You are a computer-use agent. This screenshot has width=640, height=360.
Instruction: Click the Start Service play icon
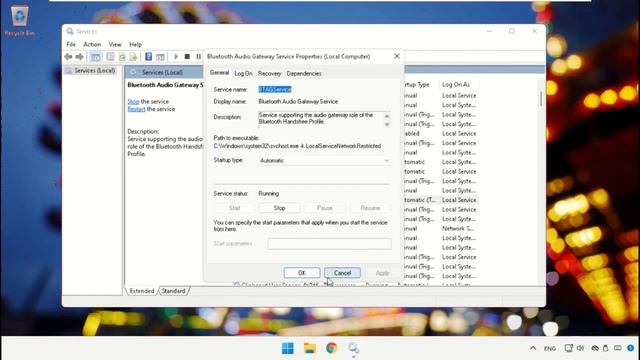click(x=176, y=57)
